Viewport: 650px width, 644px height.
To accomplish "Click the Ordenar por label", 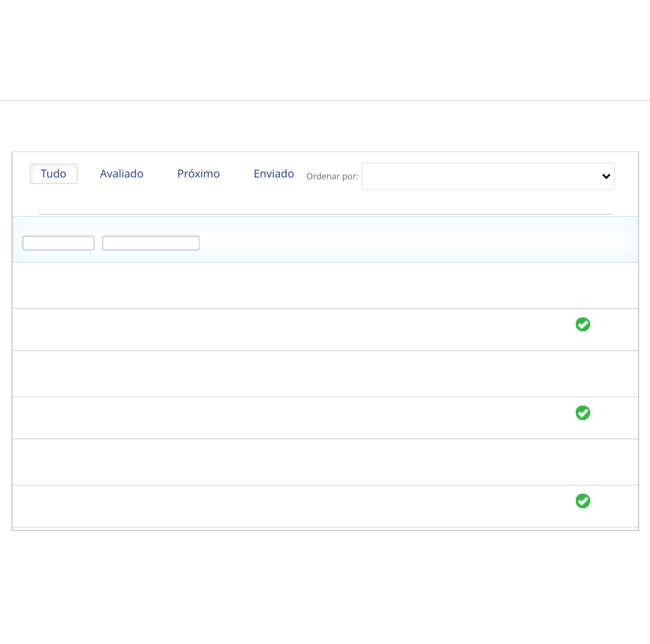I will (332, 177).
